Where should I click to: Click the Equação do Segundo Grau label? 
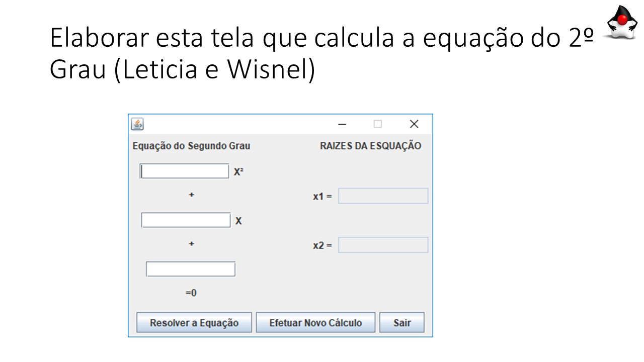click(x=191, y=146)
